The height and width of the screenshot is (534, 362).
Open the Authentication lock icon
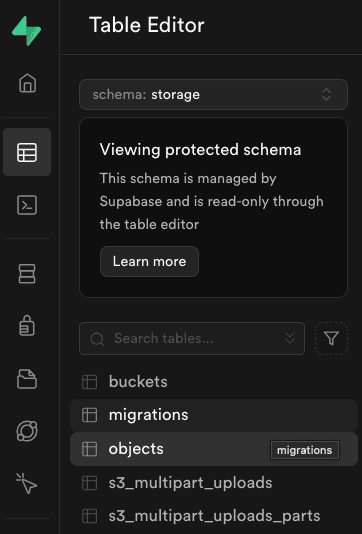point(27,326)
